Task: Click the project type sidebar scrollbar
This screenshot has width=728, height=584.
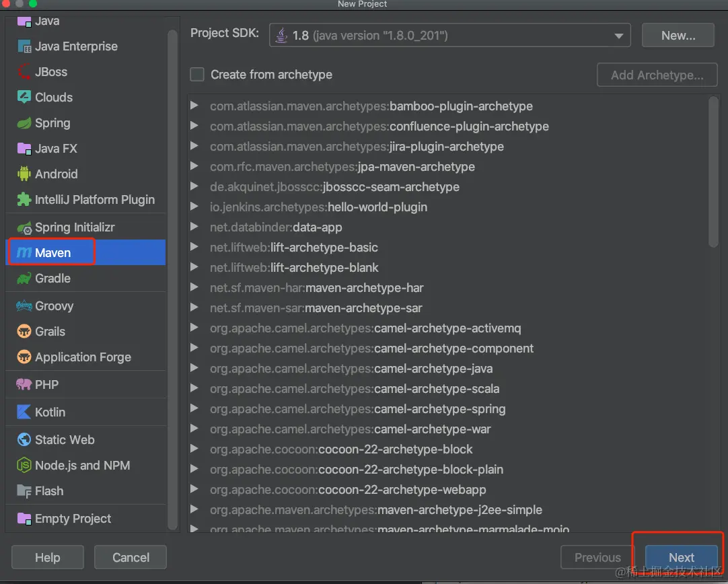Action: tap(173, 279)
